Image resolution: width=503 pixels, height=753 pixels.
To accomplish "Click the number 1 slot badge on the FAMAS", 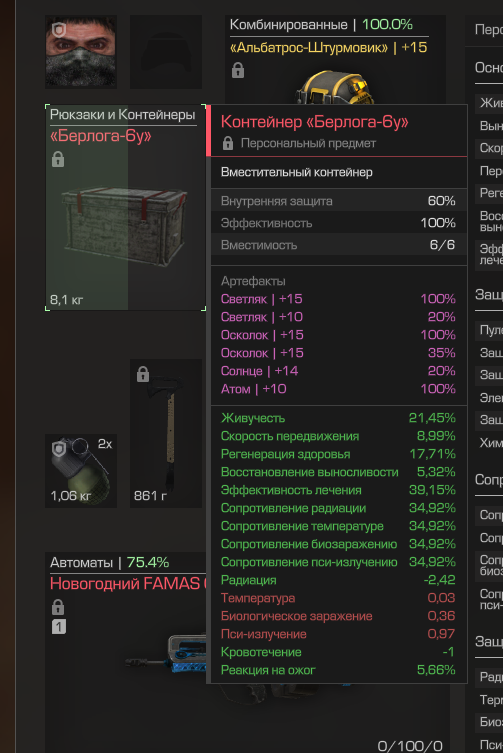I will point(59,627).
